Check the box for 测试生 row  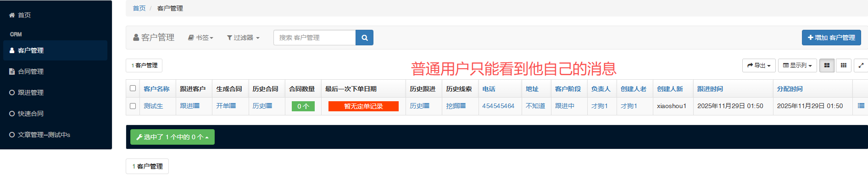coord(133,106)
